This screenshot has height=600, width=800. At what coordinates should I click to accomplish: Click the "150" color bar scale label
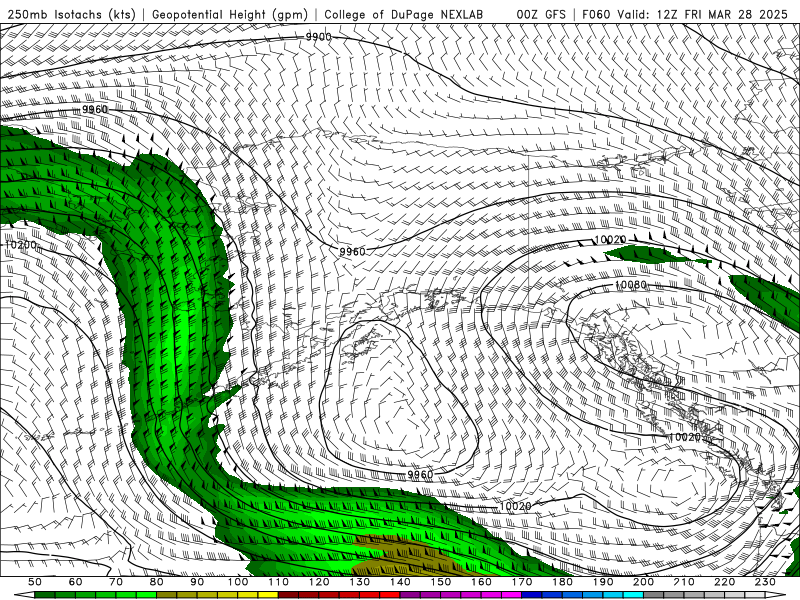[x=440, y=582]
